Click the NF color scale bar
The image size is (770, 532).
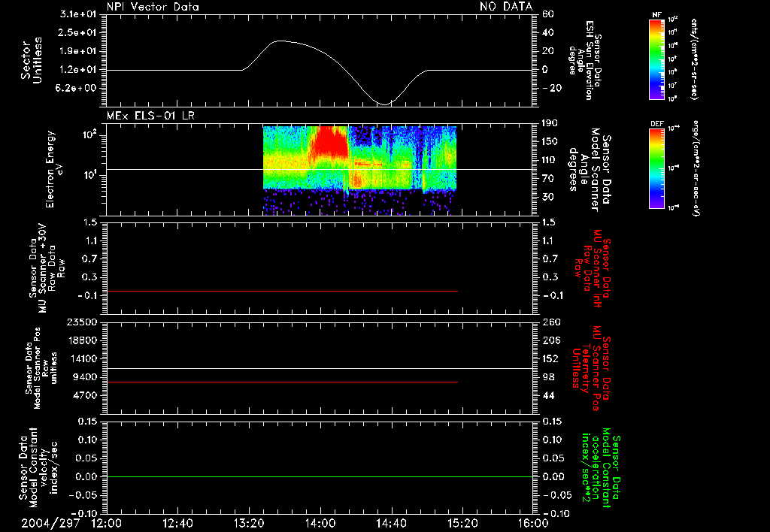657,59
